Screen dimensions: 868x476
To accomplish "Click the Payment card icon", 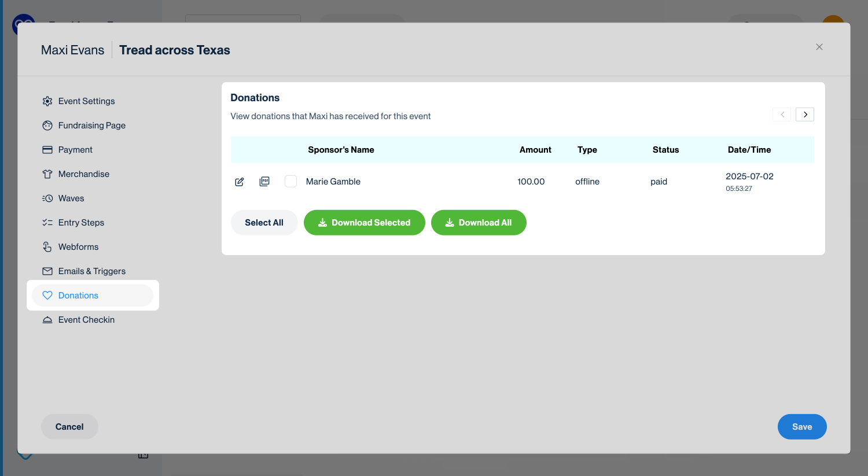I will click(x=47, y=150).
